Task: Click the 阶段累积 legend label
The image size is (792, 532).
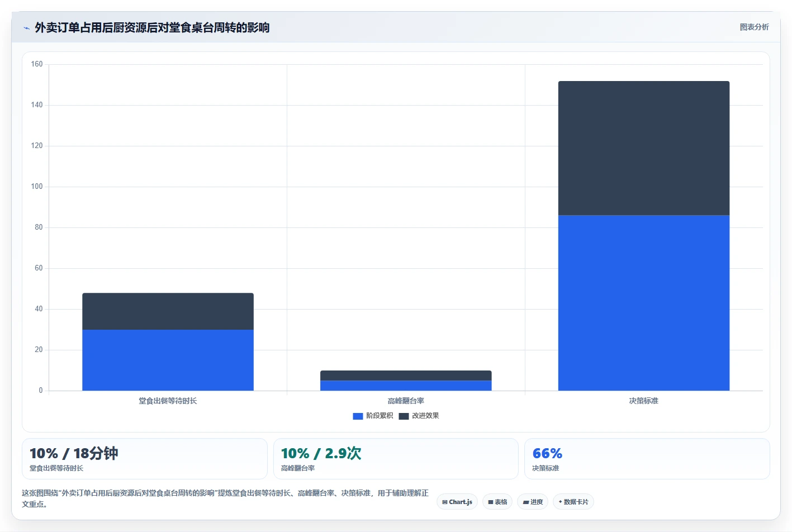Action: tap(380, 416)
